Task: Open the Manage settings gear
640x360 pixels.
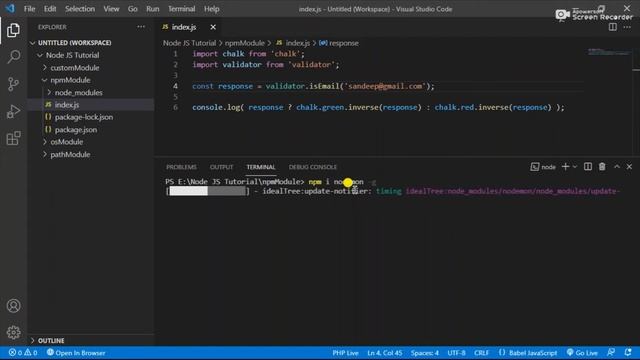Action: [13, 332]
